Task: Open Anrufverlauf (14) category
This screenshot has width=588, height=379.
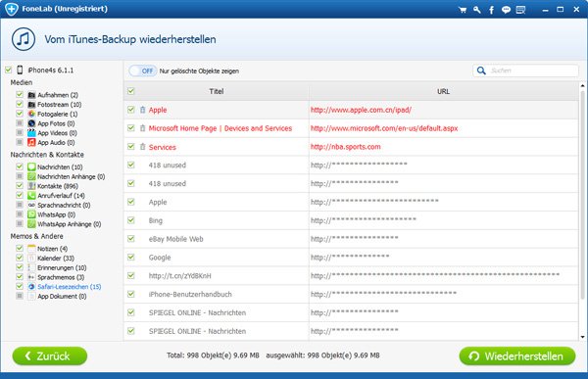Action: 61,195
